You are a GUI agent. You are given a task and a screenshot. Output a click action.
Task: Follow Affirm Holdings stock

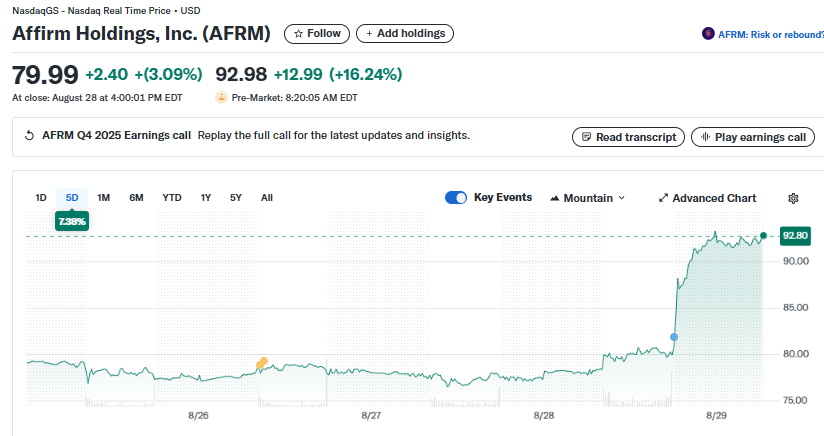(x=317, y=34)
